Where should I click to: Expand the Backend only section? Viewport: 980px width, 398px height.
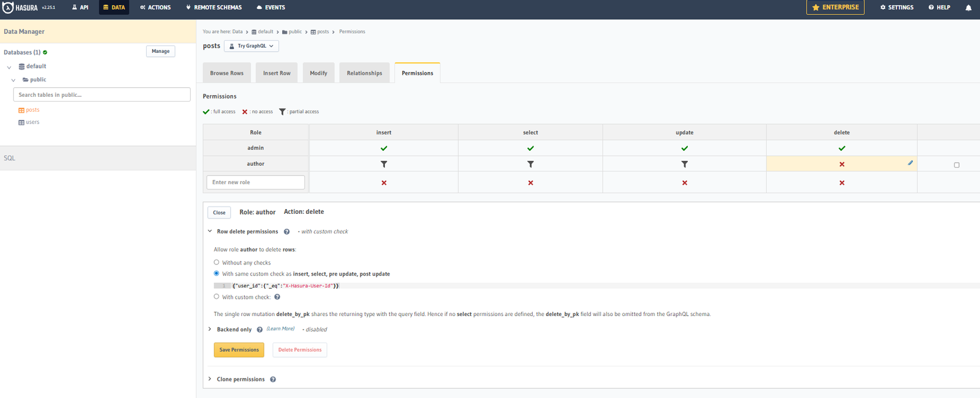click(x=210, y=329)
